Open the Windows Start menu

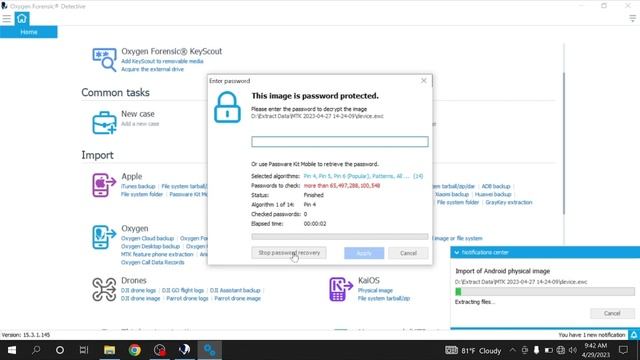12,350
